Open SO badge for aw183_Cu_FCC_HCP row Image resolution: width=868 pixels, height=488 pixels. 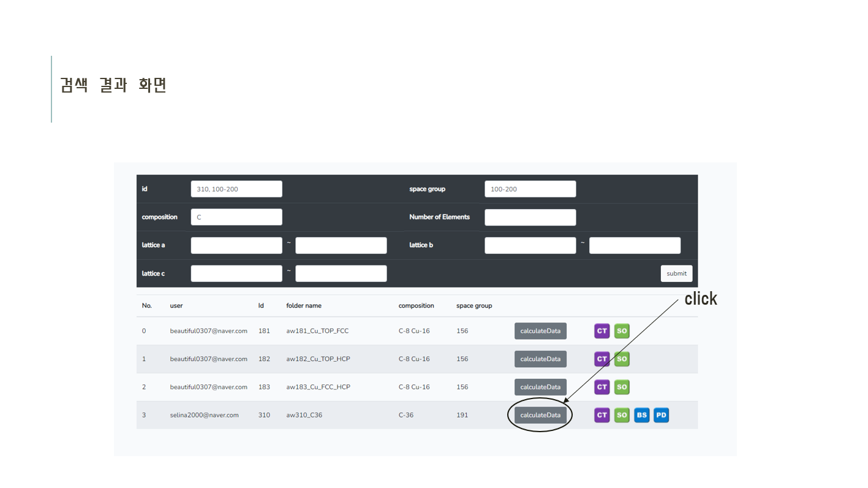click(622, 387)
